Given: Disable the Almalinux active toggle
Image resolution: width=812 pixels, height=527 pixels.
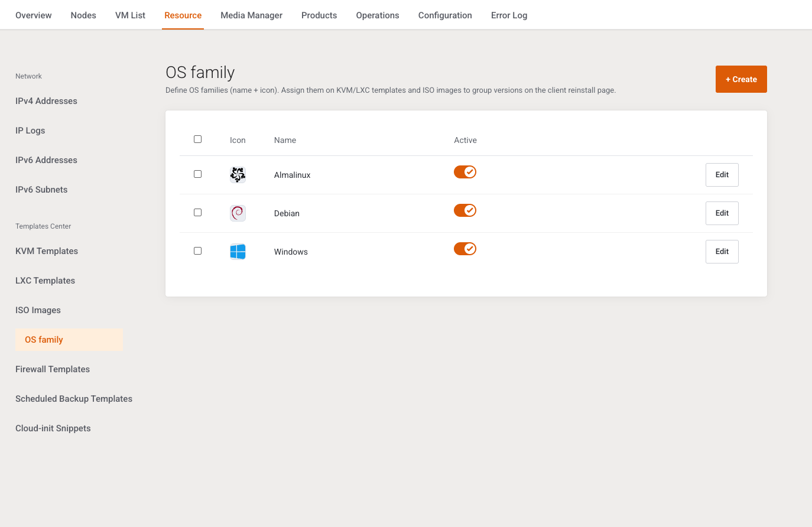Looking at the screenshot, I should click(x=465, y=172).
